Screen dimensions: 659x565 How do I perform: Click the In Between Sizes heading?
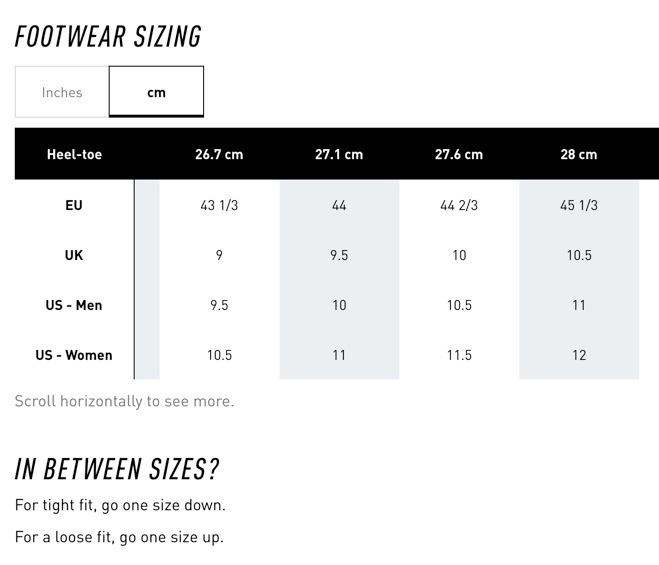click(117, 469)
